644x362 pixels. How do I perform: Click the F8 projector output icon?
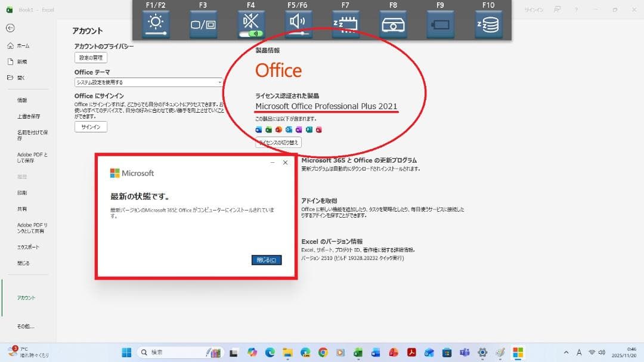coord(393,24)
